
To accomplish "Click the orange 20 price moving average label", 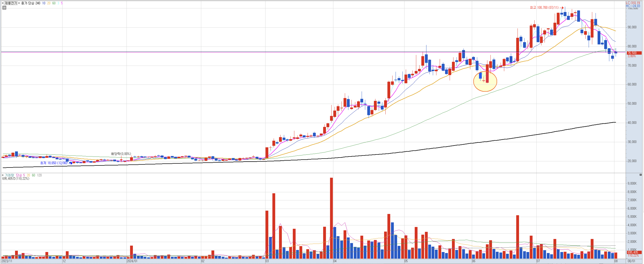I will (49, 3).
